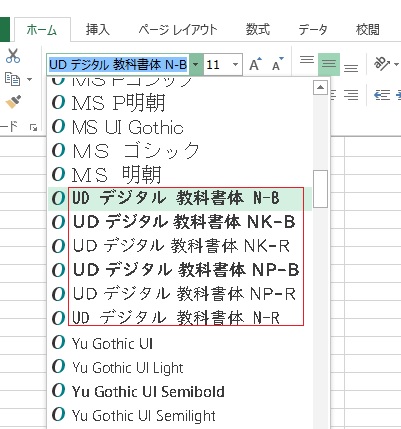The width and height of the screenshot is (401, 429).
Task: Open the Clipboard dialog launcher
Action: (x=33, y=127)
